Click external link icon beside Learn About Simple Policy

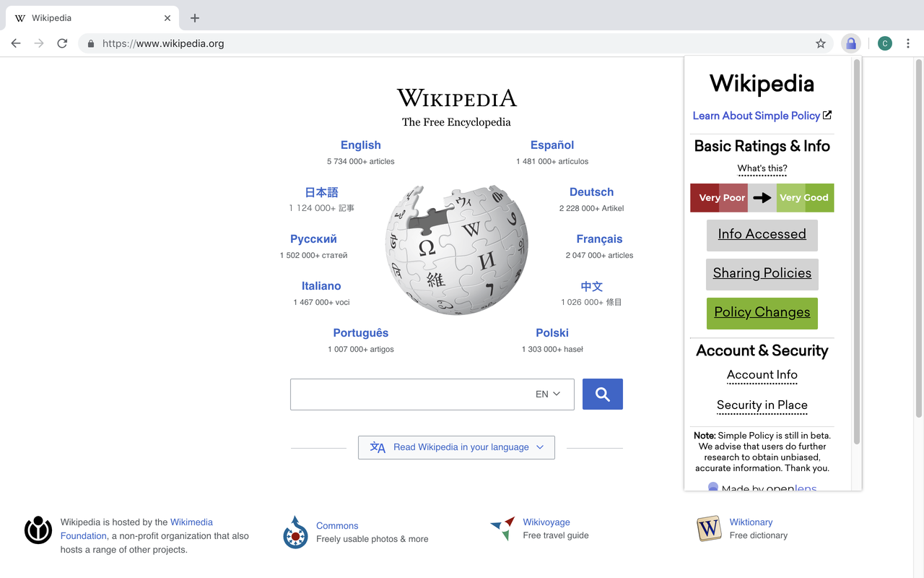(x=827, y=115)
